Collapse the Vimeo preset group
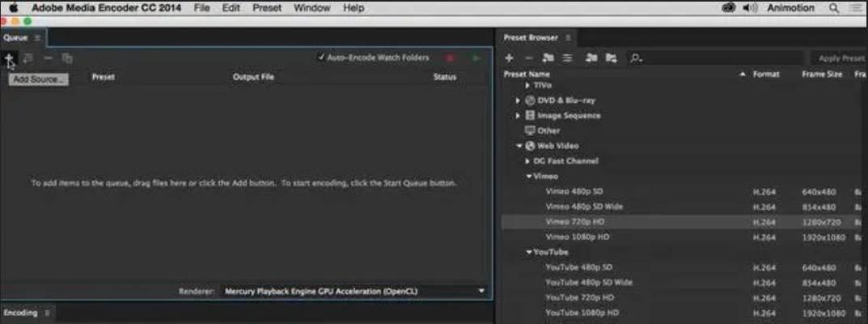 click(529, 176)
